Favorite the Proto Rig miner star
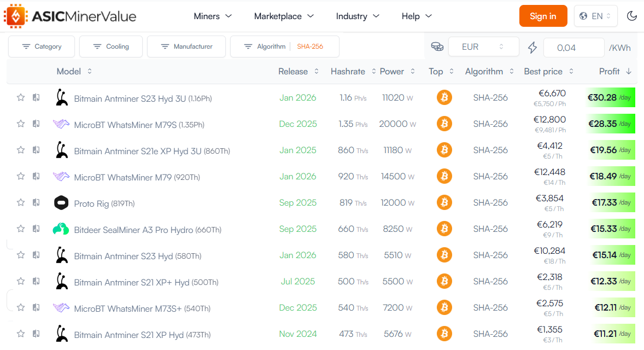 (x=21, y=202)
